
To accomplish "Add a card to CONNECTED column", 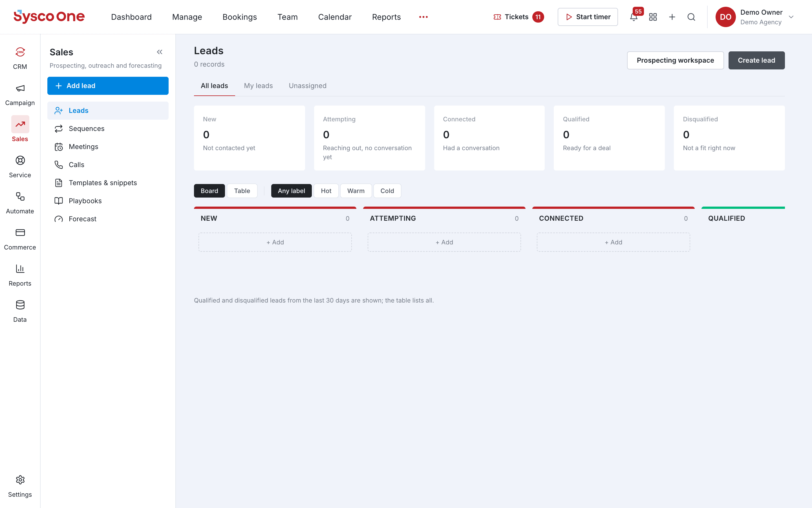I will (613, 242).
